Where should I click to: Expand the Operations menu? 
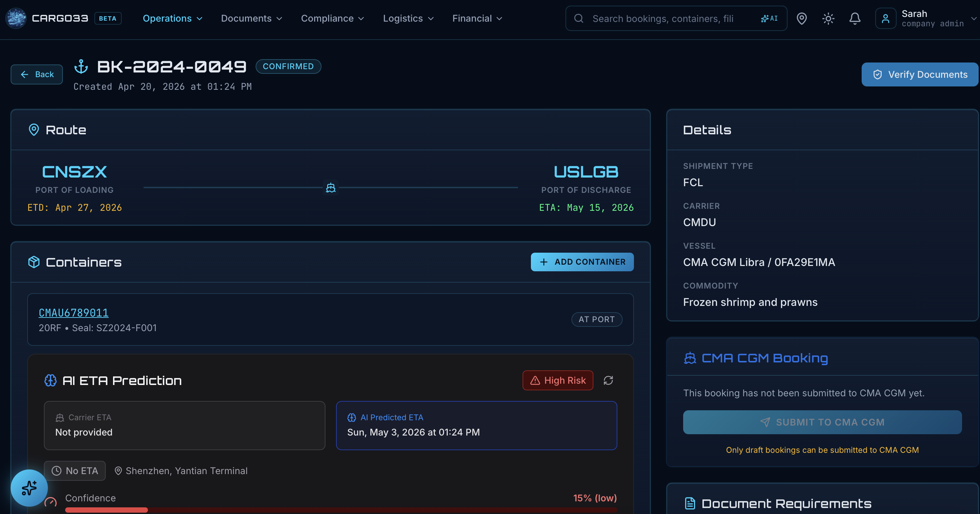[172, 18]
